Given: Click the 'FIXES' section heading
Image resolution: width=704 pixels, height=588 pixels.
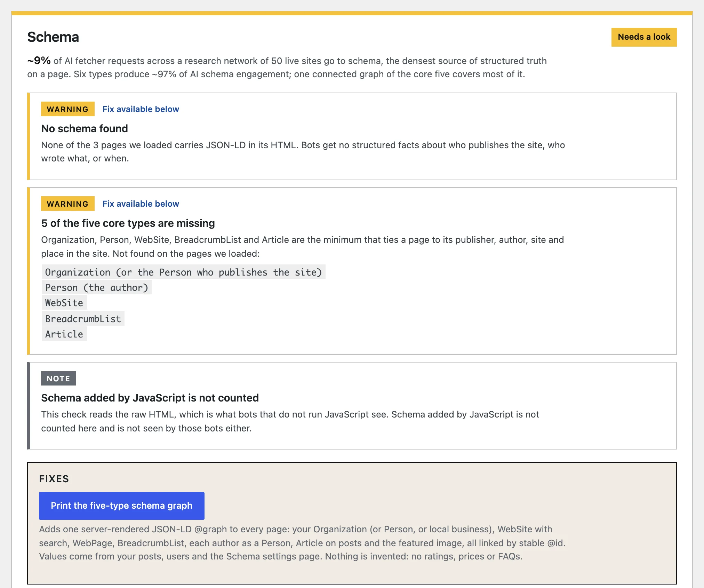Looking at the screenshot, I should (x=54, y=479).
